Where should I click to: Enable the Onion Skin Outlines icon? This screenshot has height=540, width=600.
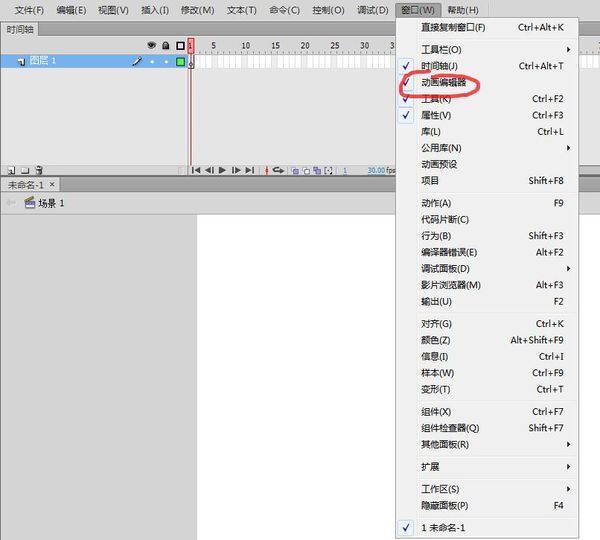click(306, 171)
